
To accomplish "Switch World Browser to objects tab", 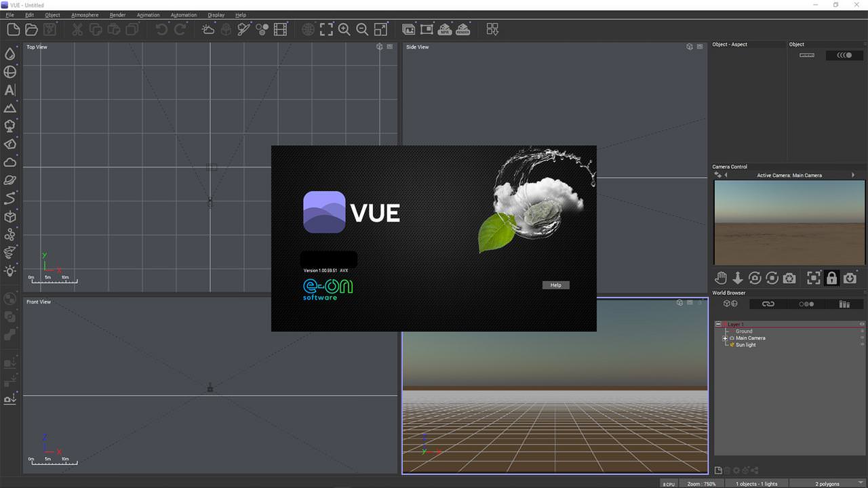I will click(730, 304).
